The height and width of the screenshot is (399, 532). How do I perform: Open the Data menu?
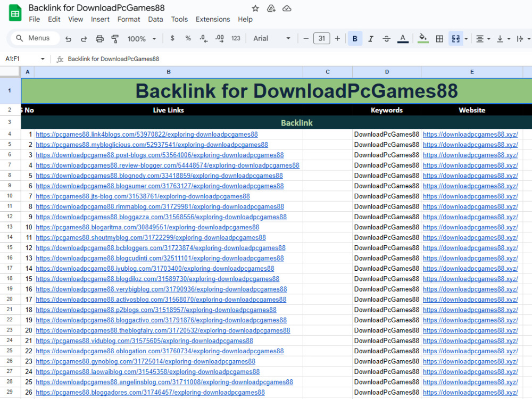155,19
